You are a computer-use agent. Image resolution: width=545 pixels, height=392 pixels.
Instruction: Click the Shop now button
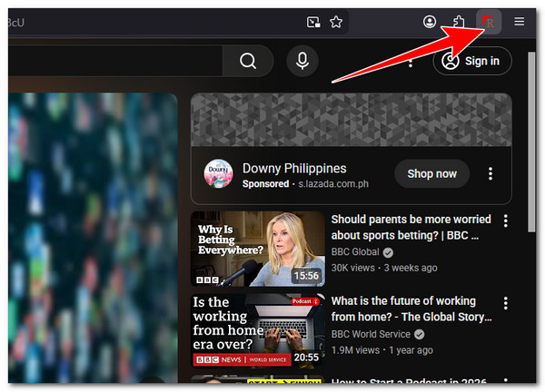coord(431,173)
